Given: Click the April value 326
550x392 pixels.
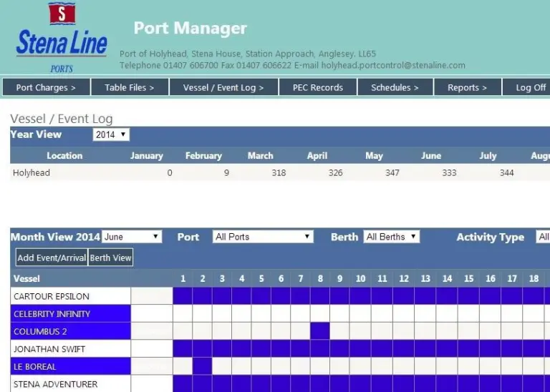Looking at the screenshot, I should pyautogui.click(x=336, y=172).
